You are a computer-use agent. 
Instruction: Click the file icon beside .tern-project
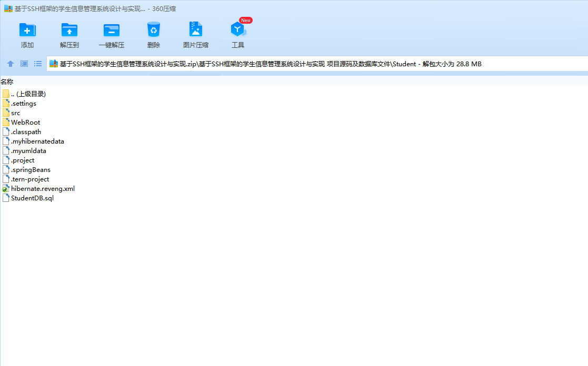point(6,179)
